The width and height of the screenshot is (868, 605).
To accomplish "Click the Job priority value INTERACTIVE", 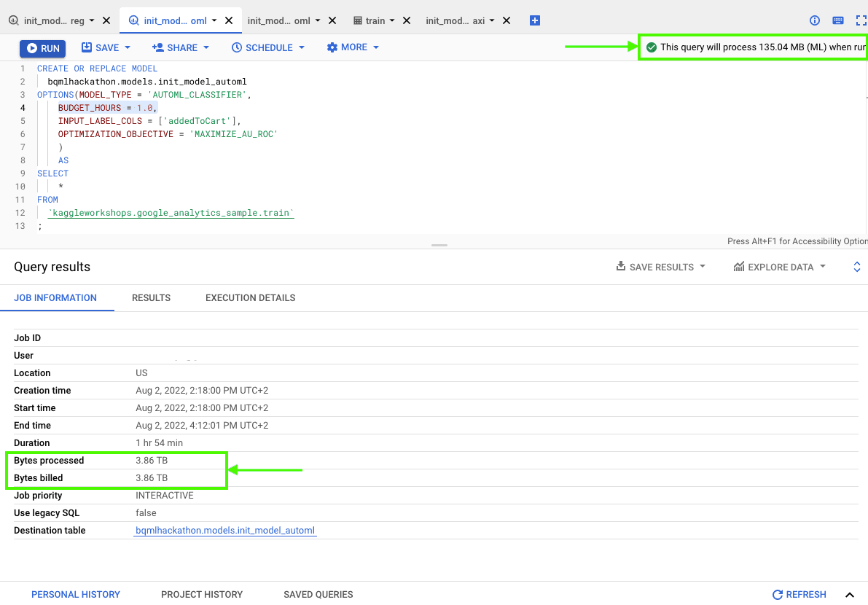I will click(x=165, y=496).
